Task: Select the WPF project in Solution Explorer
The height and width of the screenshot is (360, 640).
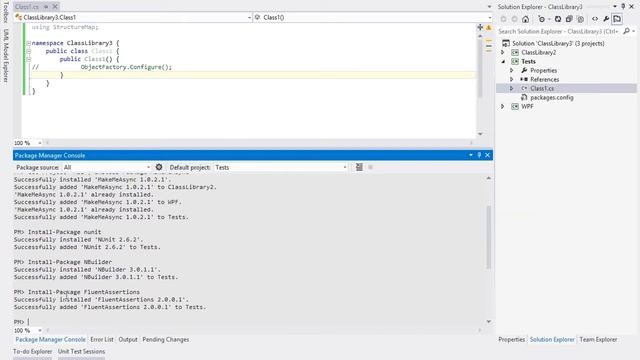Action: pyautogui.click(x=527, y=106)
